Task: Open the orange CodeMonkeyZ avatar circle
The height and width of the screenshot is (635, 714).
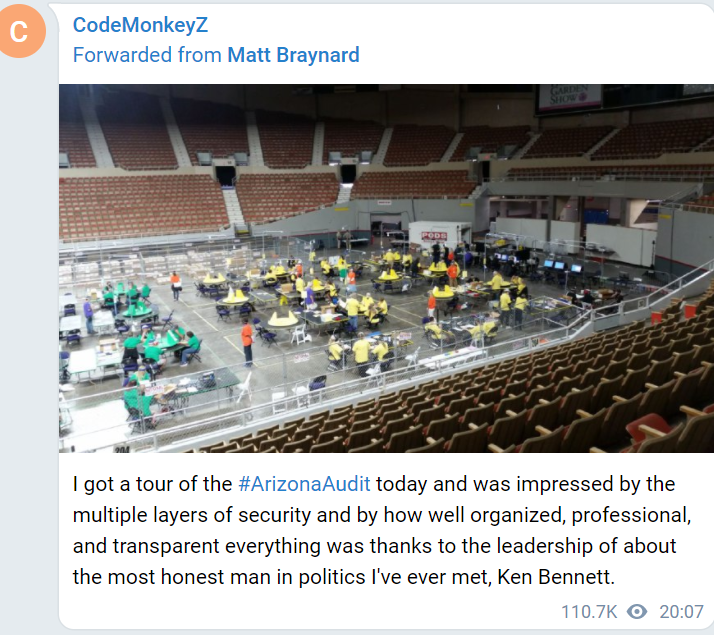Action: click(20, 31)
